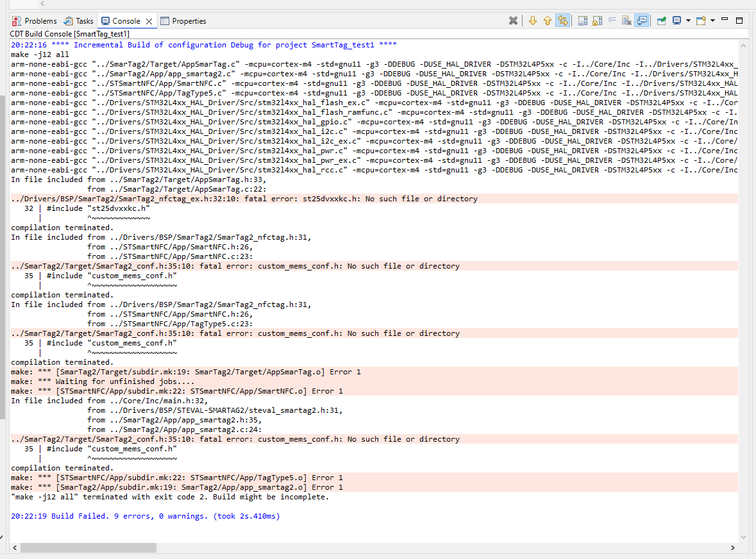Switch to the Properties tab

189,21
